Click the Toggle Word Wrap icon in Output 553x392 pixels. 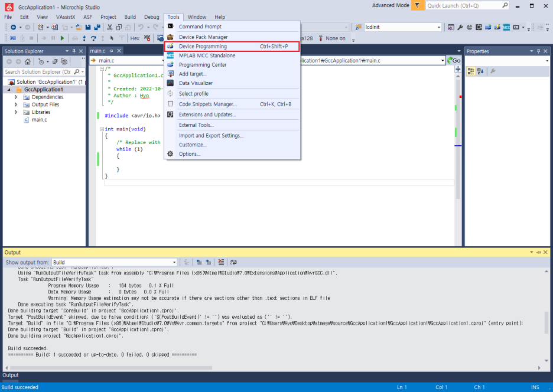[x=233, y=262]
